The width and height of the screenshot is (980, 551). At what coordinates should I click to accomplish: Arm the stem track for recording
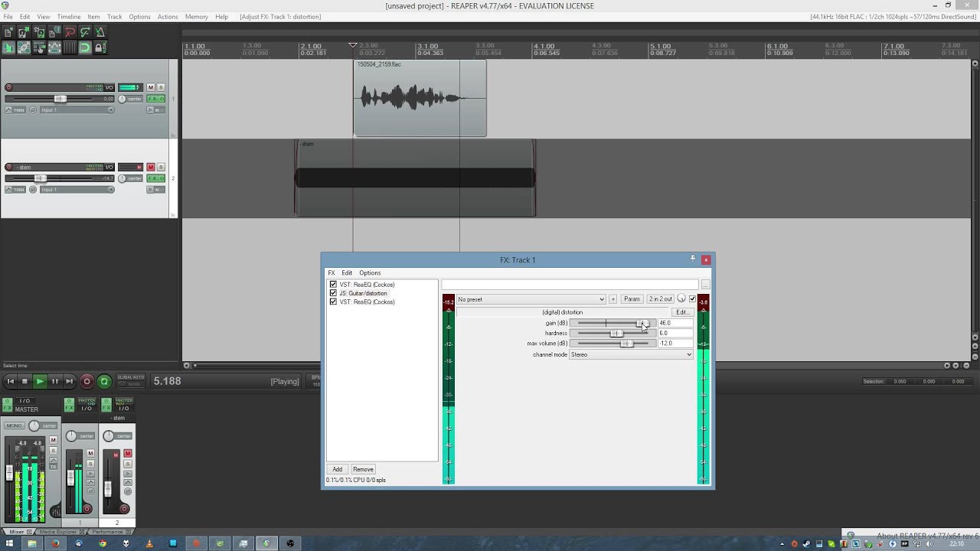(9, 167)
